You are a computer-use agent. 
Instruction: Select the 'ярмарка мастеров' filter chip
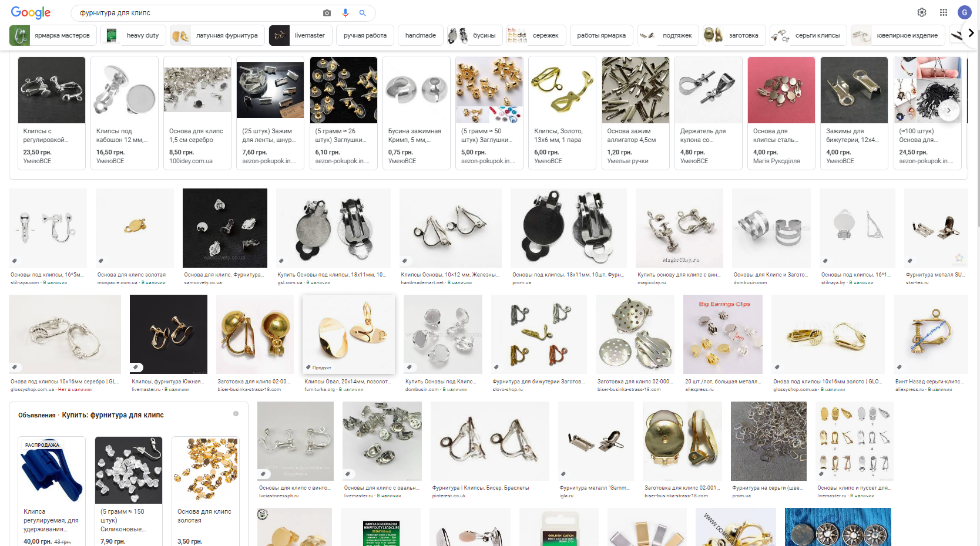click(x=53, y=35)
